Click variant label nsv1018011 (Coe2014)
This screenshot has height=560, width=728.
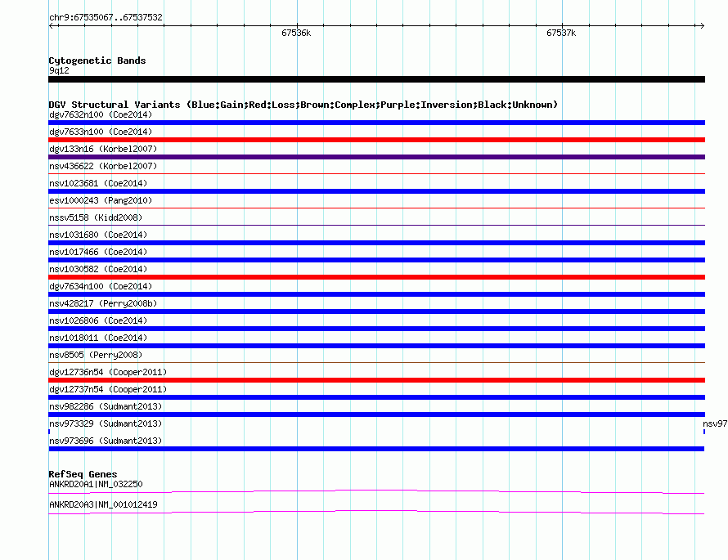tap(98, 338)
